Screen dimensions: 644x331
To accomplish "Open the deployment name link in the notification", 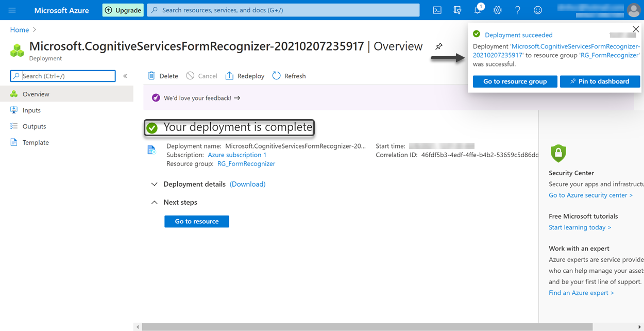I will [x=556, y=51].
